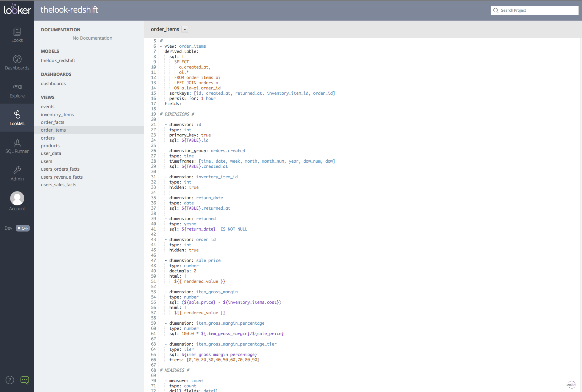Click the lookML logo at bottom right

571,384
